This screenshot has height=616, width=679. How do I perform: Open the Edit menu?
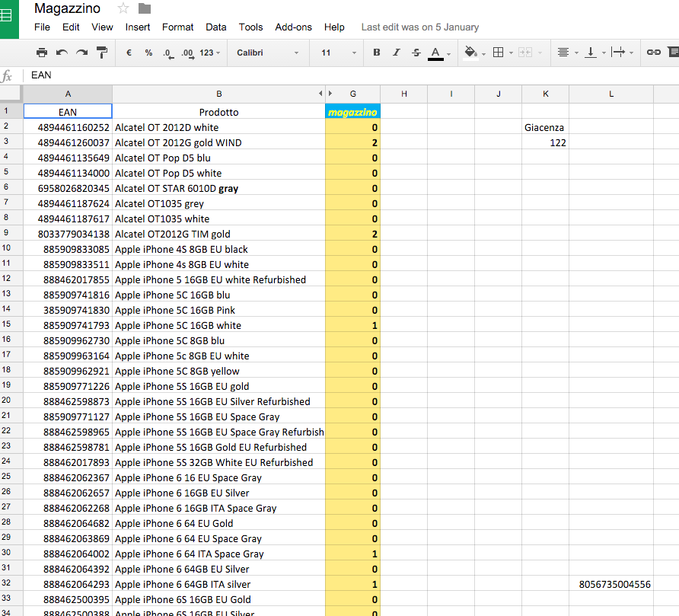pyautogui.click(x=71, y=27)
